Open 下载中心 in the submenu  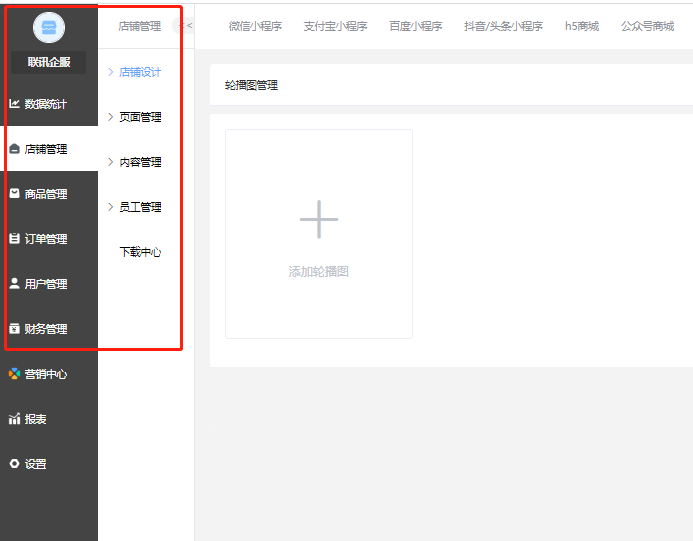coord(140,252)
